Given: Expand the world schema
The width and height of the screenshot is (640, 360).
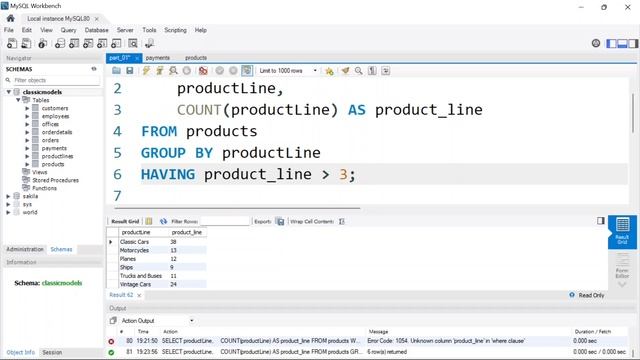Looking at the screenshot, I should point(8,212).
